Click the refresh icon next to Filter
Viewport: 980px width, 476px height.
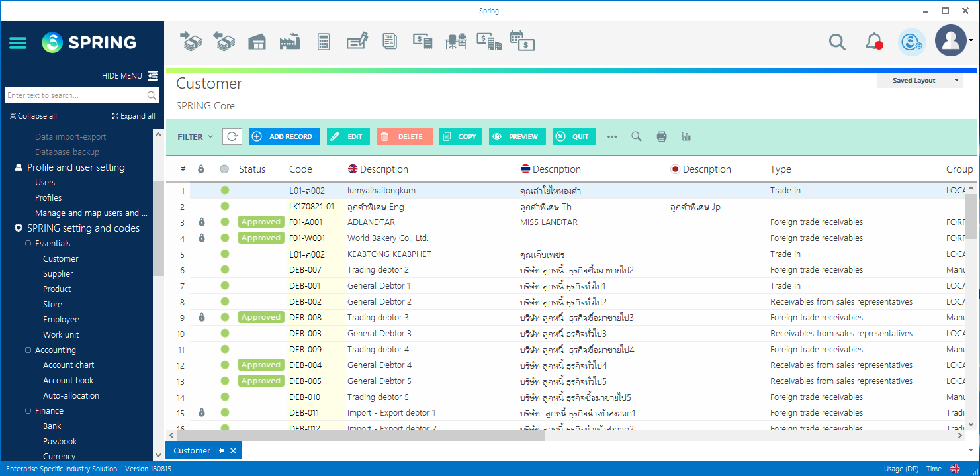(232, 137)
